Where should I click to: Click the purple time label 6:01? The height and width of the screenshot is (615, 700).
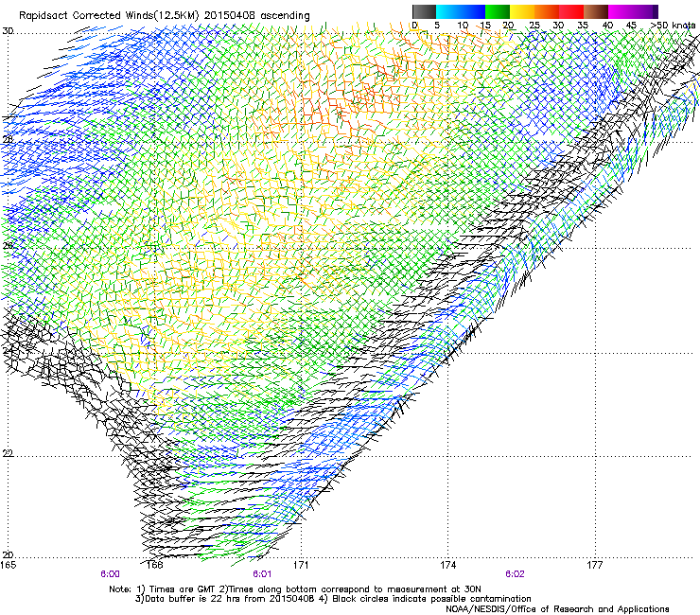click(x=262, y=574)
